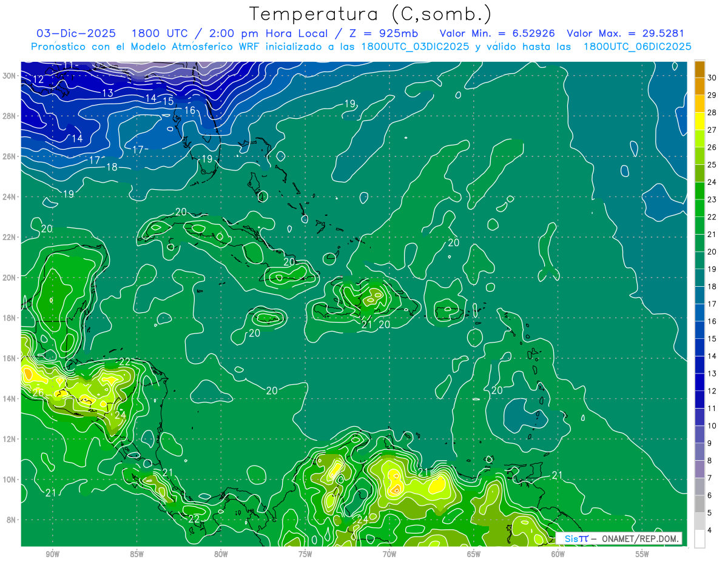Click the value "4" on the colour scale
This screenshot has width=728, height=562.
[710, 530]
